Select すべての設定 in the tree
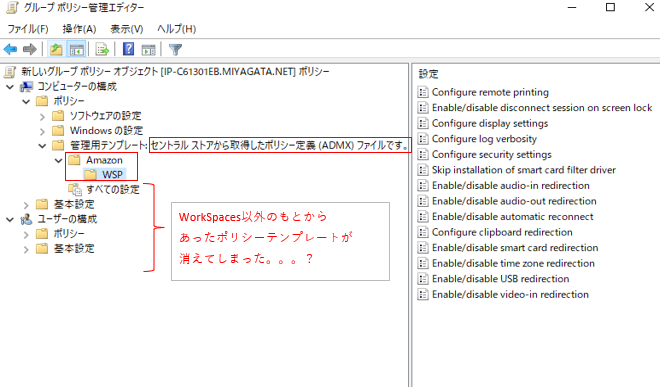This screenshot has height=387, width=660. [x=113, y=189]
